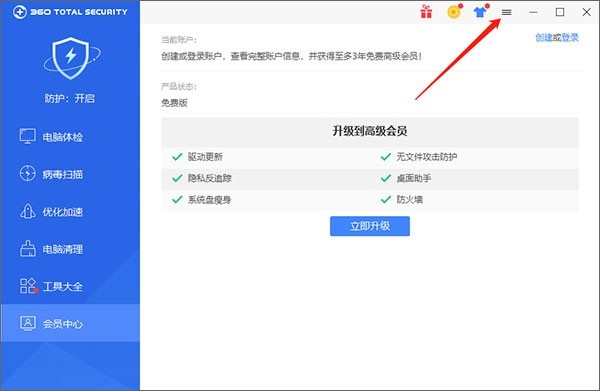
Task: Minimize the 360 Total Security window
Action: click(533, 12)
